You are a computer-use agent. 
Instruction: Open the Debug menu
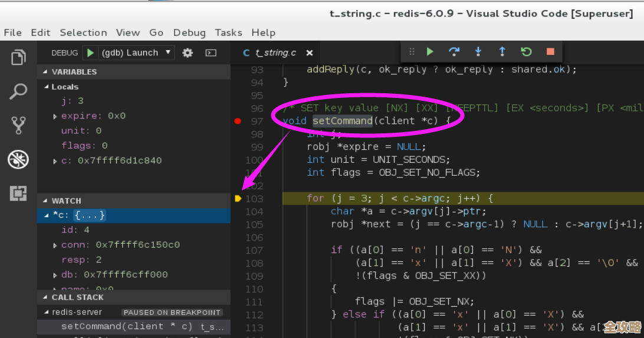(189, 32)
